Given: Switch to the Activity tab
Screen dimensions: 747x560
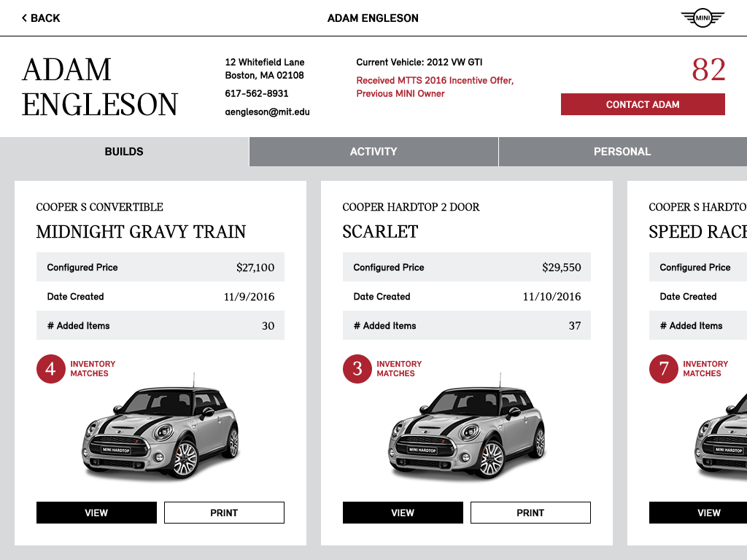Looking at the screenshot, I should (373, 152).
